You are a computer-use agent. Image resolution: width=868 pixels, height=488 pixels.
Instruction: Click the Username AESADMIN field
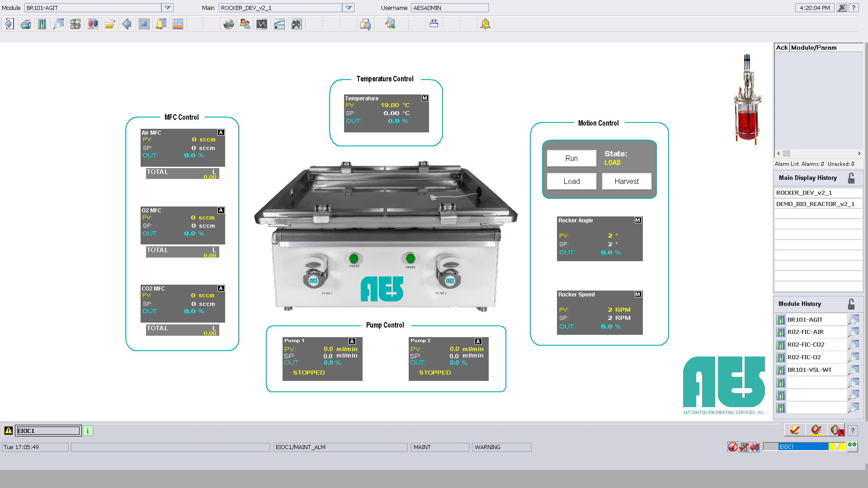(449, 8)
